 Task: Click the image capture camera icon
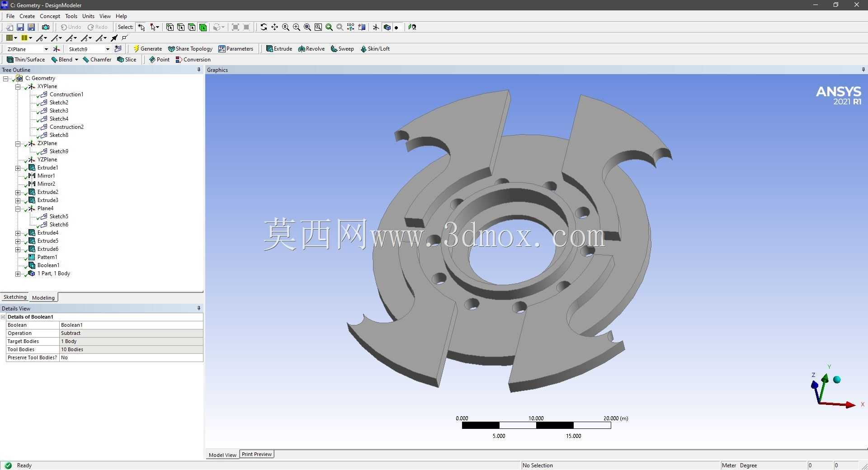tap(46, 27)
